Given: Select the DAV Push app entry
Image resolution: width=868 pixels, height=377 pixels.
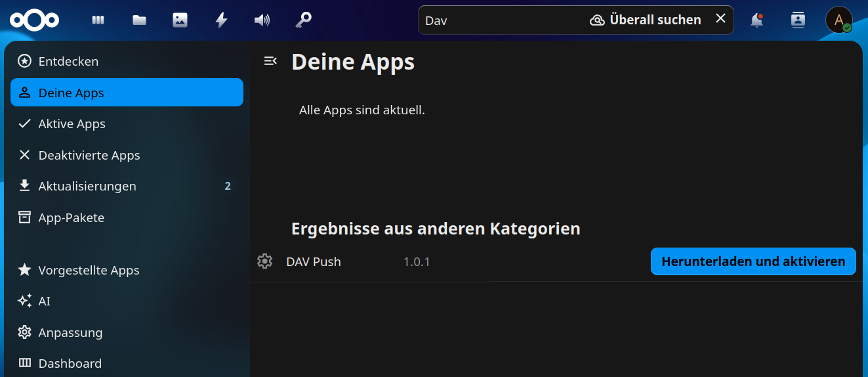Looking at the screenshot, I should [314, 262].
